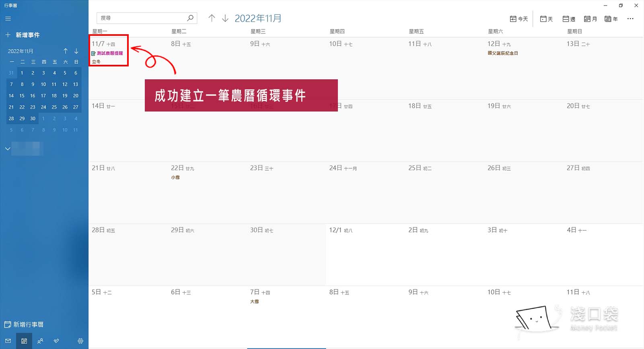Click Add calendars at sidebar bottom
Viewport: 644px width, 349px height.
24,324
